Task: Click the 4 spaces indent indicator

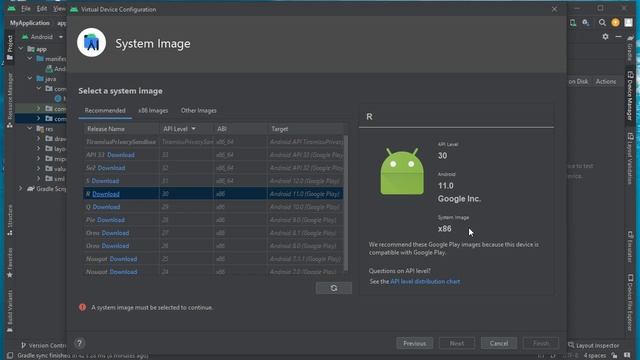Action: (x=595, y=356)
